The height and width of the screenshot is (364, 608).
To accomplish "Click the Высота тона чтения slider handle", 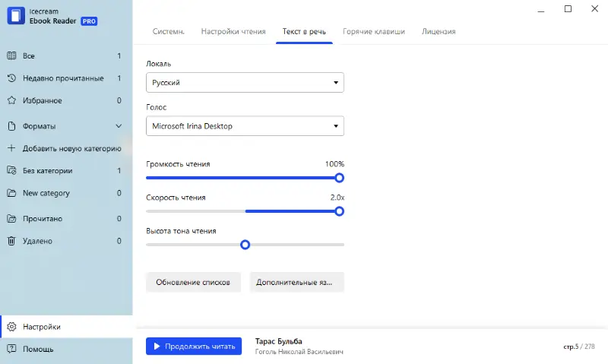I will click(x=245, y=245).
